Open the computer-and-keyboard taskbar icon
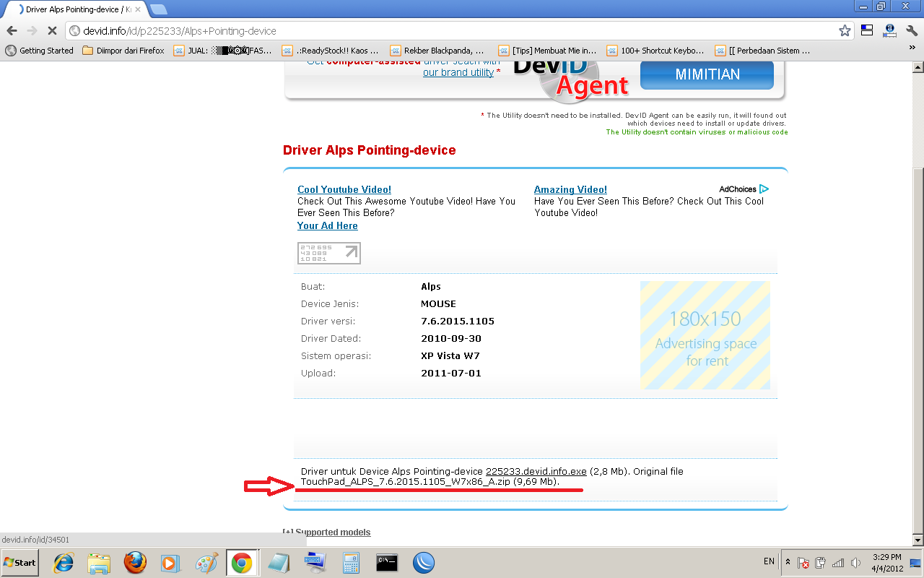The image size is (924, 578). [x=315, y=562]
